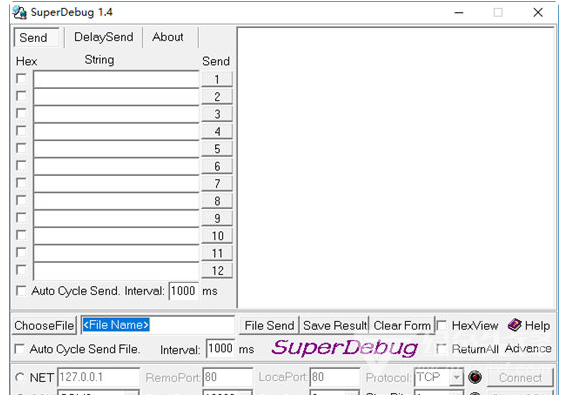568x395 pixels.
Task: Click the RemoPort input field
Action: pos(227,377)
